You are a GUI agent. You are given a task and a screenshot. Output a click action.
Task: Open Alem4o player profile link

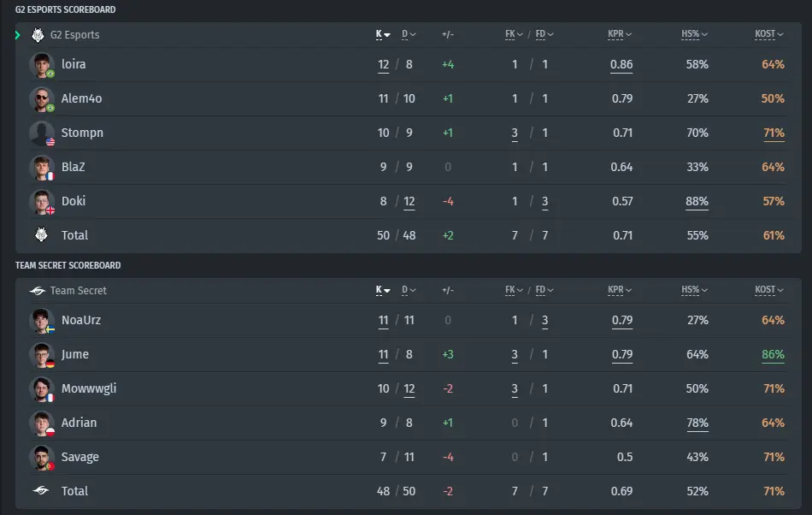point(81,98)
